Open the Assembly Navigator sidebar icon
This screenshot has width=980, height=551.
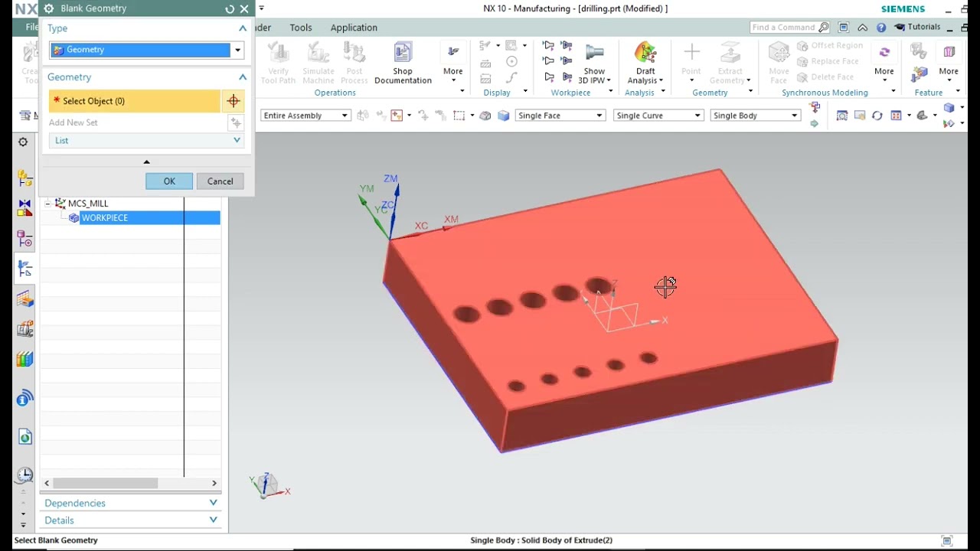point(24,178)
